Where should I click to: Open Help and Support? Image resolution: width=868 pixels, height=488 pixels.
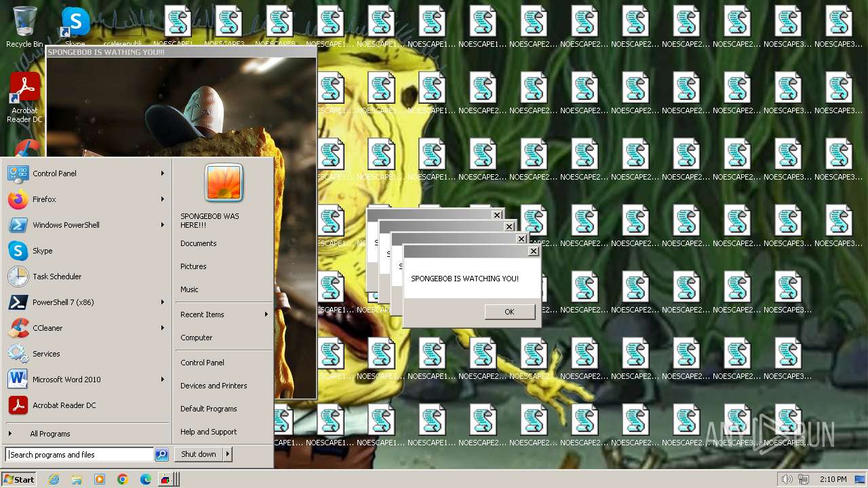tap(223, 432)
